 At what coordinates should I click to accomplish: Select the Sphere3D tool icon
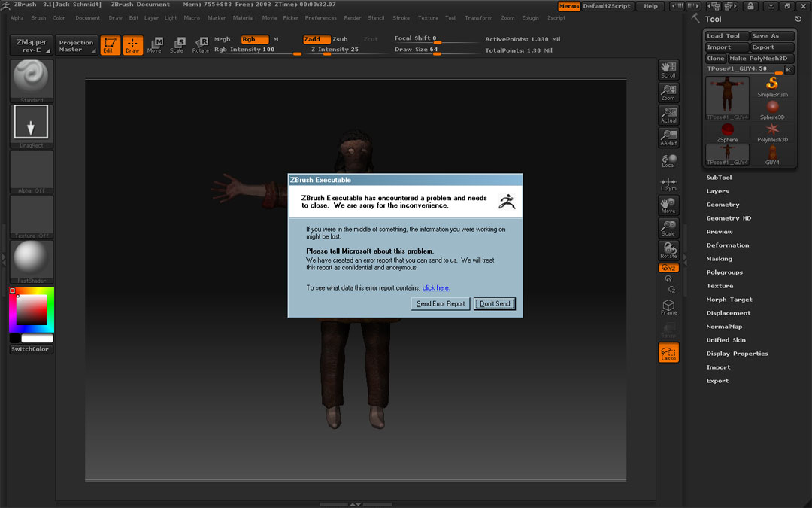point(773,109)
